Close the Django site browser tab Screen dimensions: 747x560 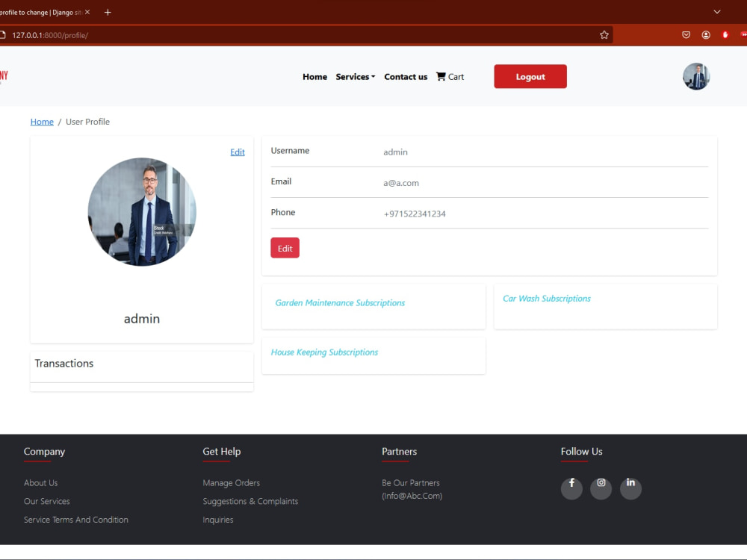tap(87, 13)
